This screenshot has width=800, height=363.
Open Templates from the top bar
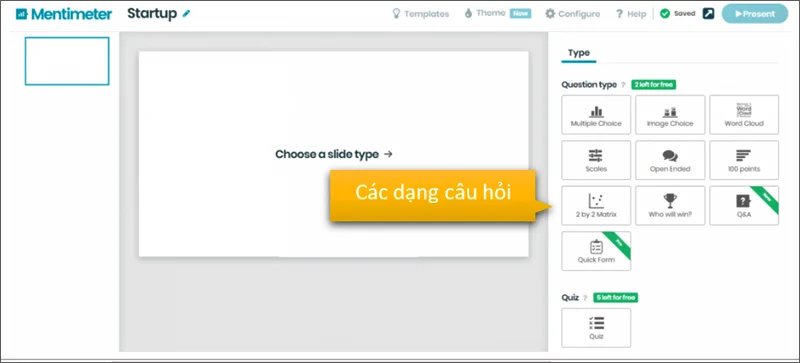pos(420,14)
